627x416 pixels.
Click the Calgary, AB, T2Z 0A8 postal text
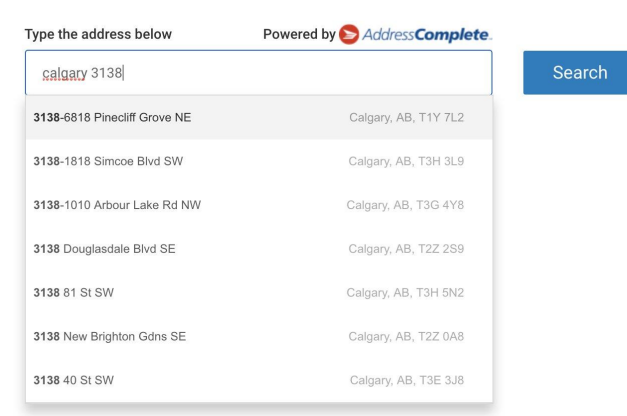[x=406, y=336]
